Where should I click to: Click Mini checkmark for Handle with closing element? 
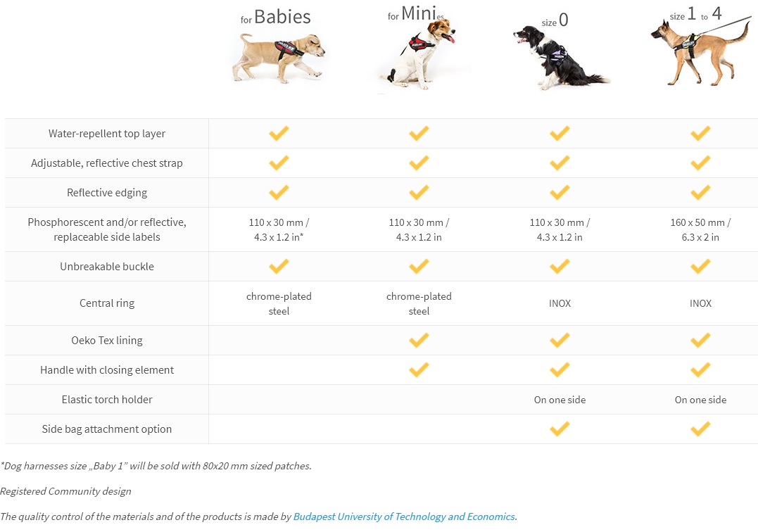[419, 369]
